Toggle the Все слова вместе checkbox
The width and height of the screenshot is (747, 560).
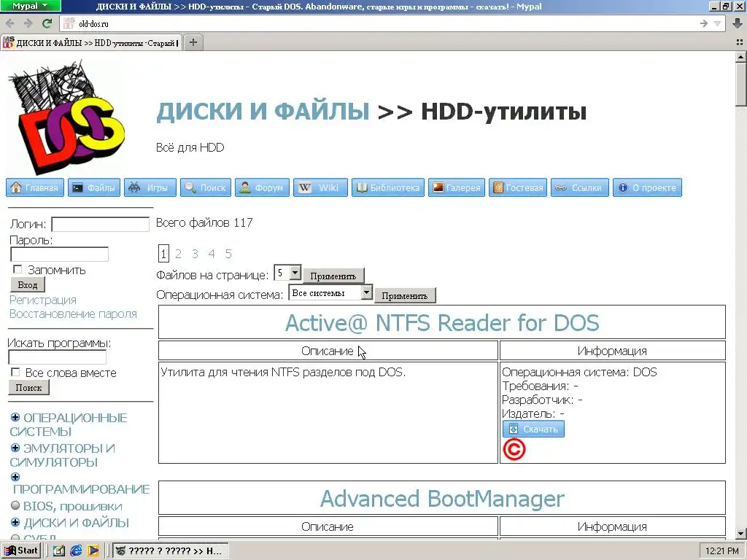15,373
